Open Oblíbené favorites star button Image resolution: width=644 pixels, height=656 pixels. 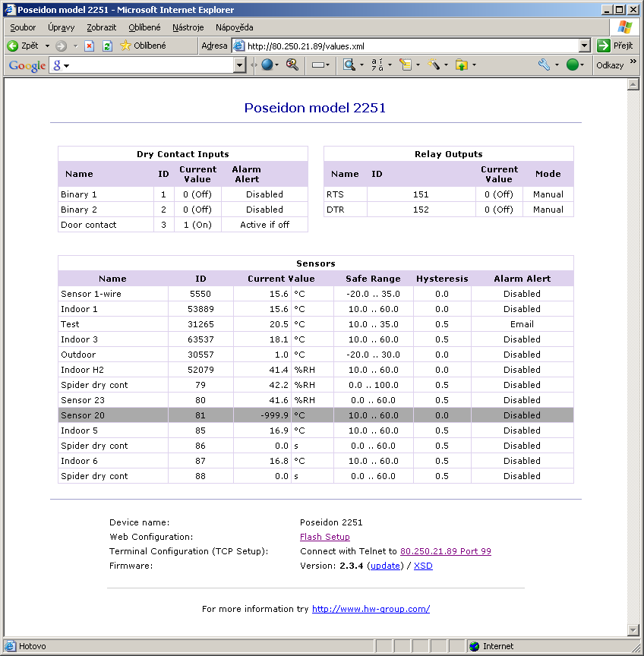point(143,46)
